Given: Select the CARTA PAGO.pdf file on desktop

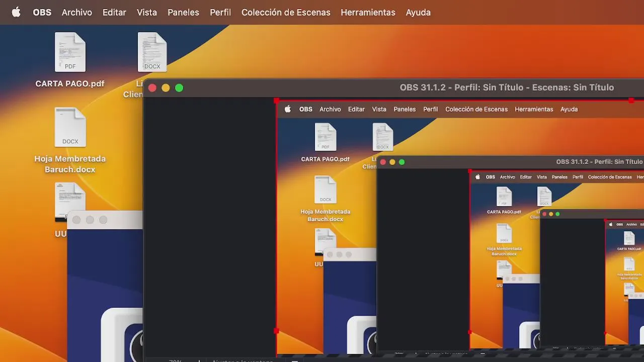Looking at the screenshot, I should [70, 60].
